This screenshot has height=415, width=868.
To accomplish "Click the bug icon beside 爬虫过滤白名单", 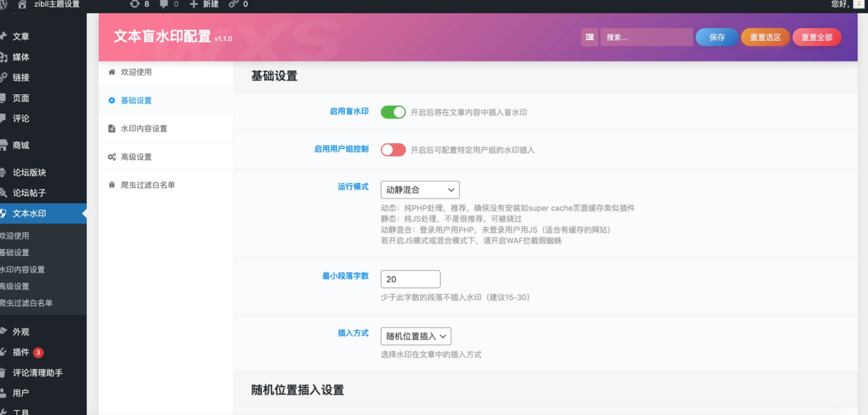I will [x=112, y=185].
